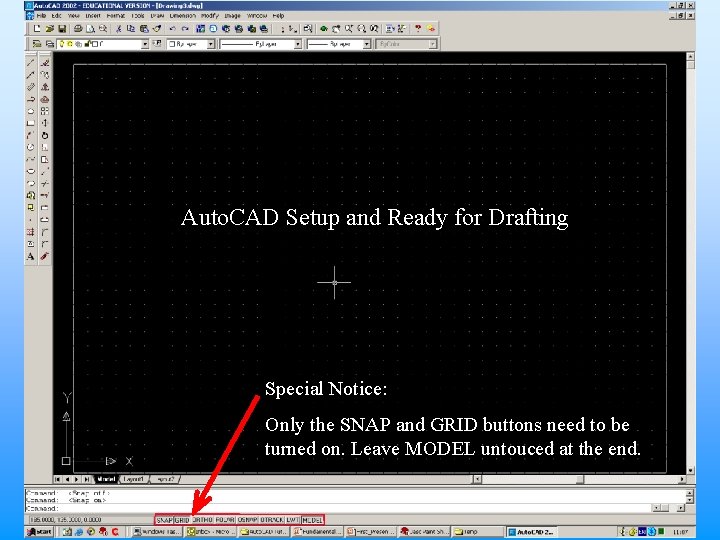This screenshot has height=540, width=720.
Task: Click the Print (plot) icon
Action: tap(78, 29)
